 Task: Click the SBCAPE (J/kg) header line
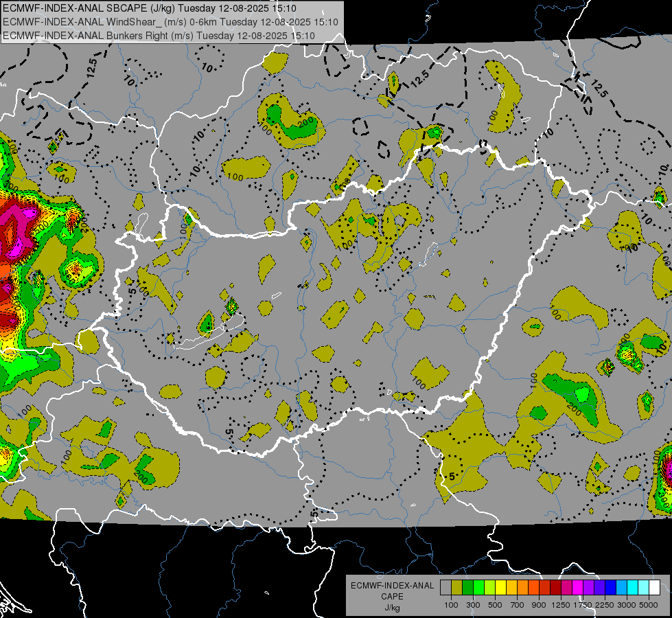(x=149, y=8)
